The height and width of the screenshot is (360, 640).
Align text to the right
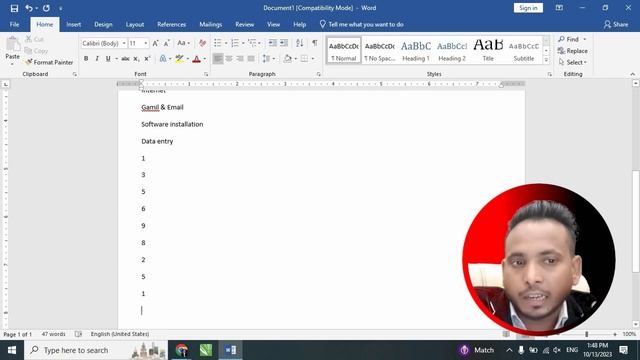point(240,59)
